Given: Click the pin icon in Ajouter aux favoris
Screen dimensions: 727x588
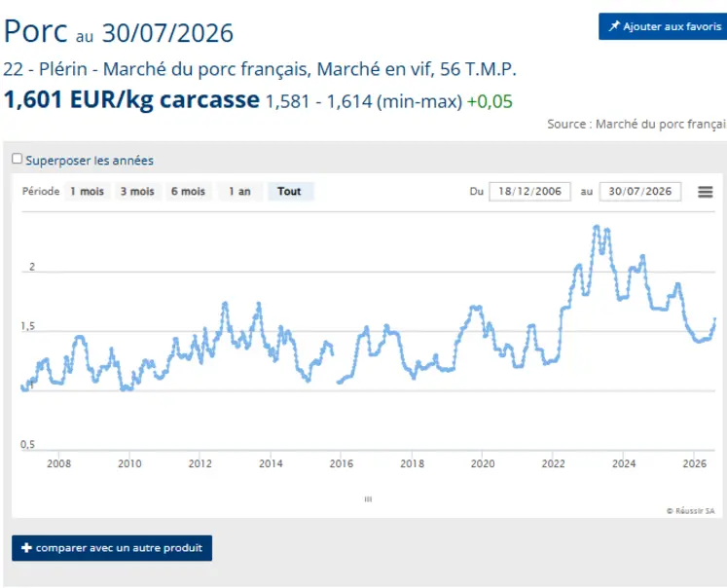Looking at the screenshot, I should point(614,26).
